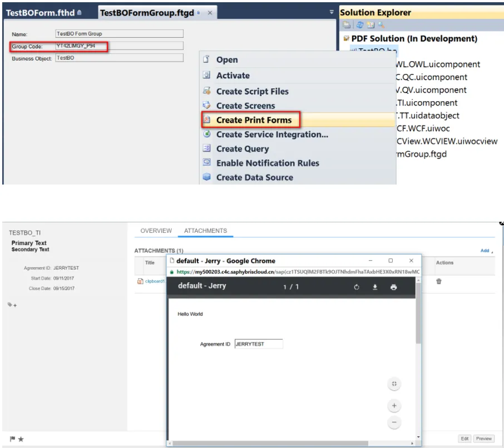The image size is (504, 448).
Task: Click the refresh icon in Solution Explorer
Action: click(x=360, y=24)
